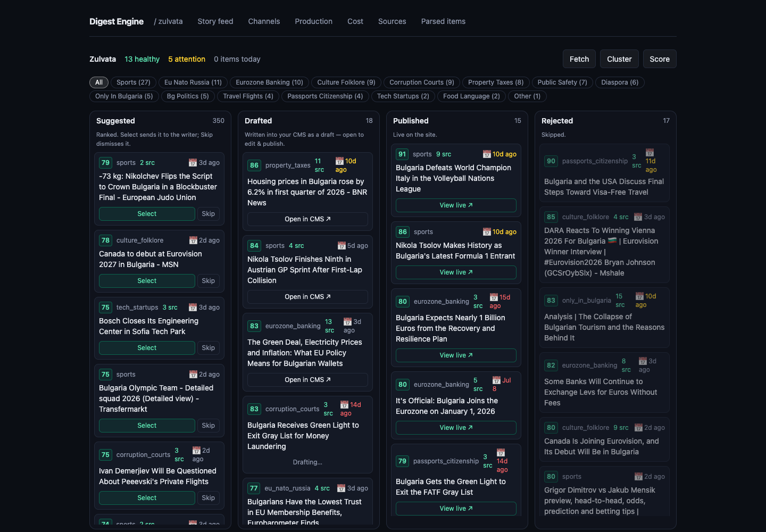The width and height of the screenshot is (766, 532).
Task: Click score badge 91 on volleyball story
Action: pos(402,154)
